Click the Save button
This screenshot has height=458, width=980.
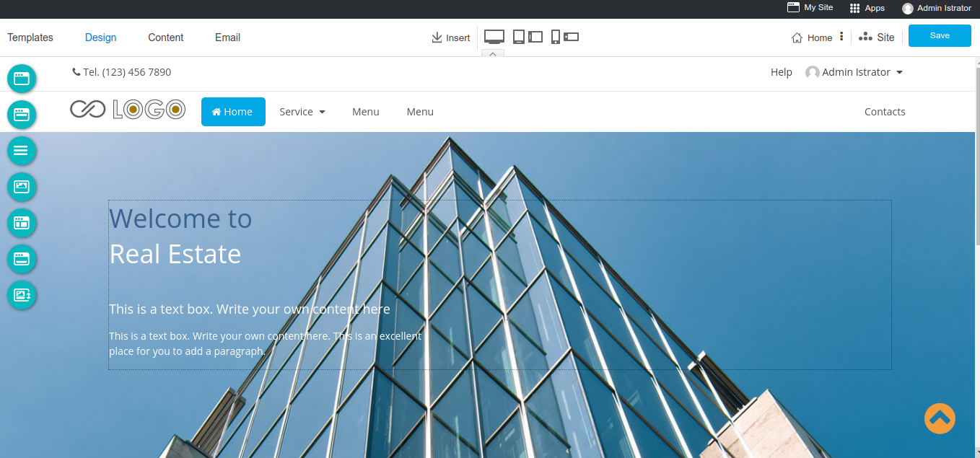[940, 35]
